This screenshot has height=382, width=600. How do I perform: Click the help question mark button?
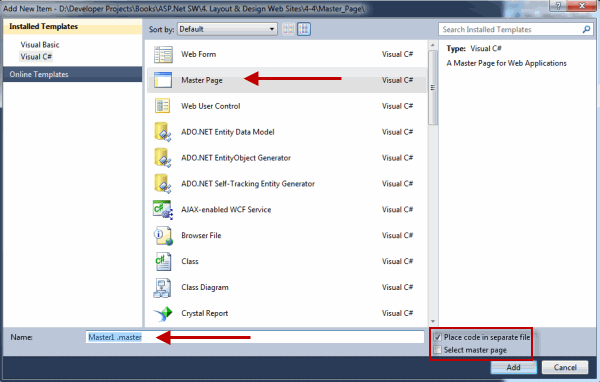(558, 5)
